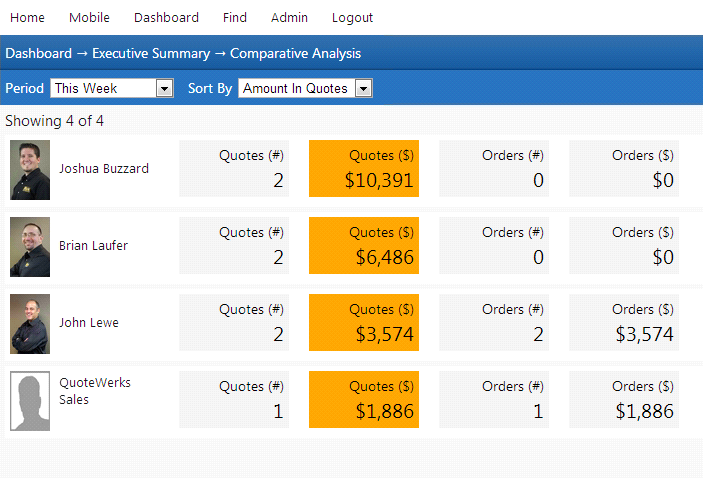Viewport: 703px width, 478px height.
Task: Click Dashboard in the breadcrumb trail
Action: pyautogui.click(x=38, y=54)
